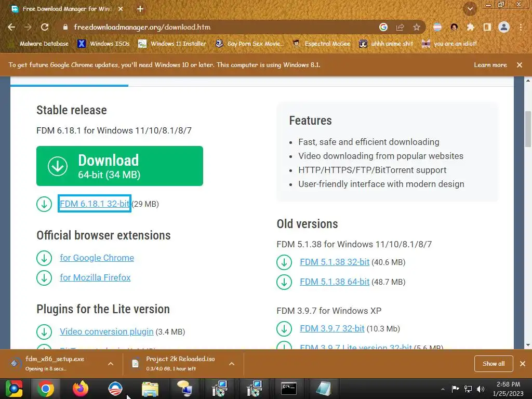
Task: Close the Free Download Manager tab
Action: point(121,9)
